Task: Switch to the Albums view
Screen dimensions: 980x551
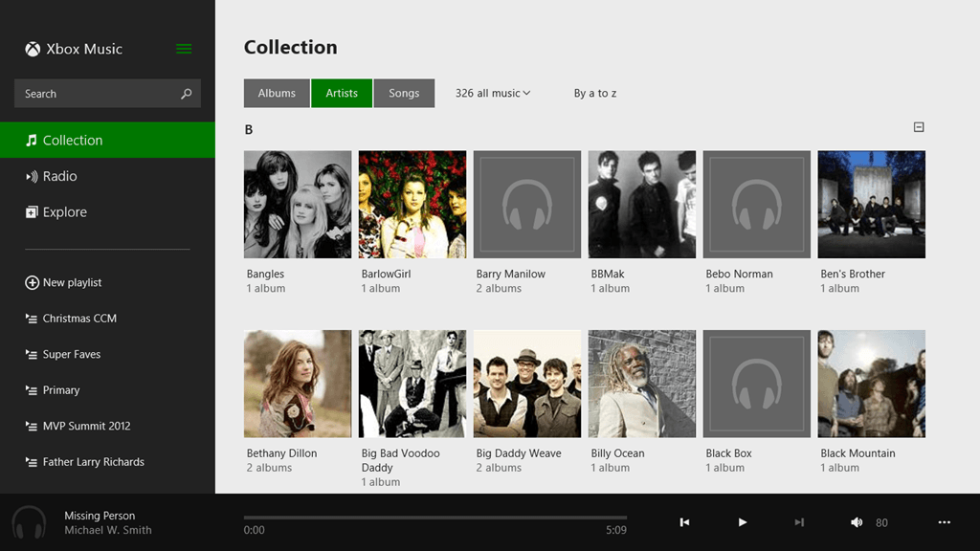Action: point(277,94)
